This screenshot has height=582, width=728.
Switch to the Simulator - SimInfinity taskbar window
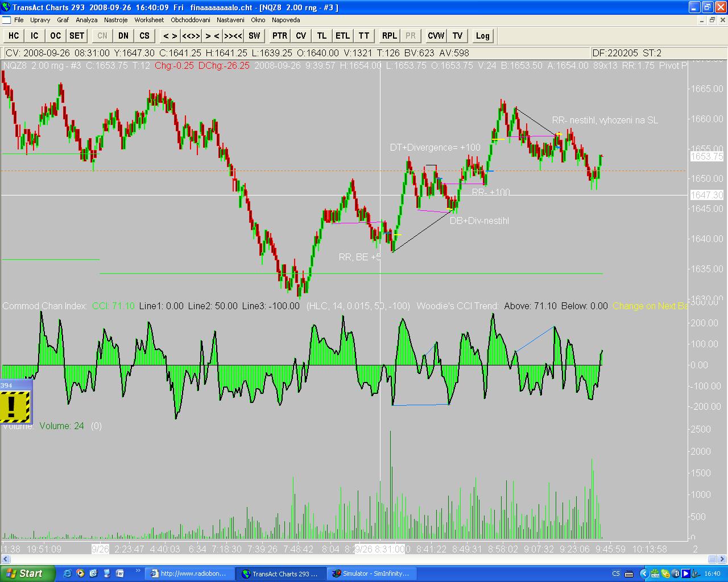tap(372, 573)
